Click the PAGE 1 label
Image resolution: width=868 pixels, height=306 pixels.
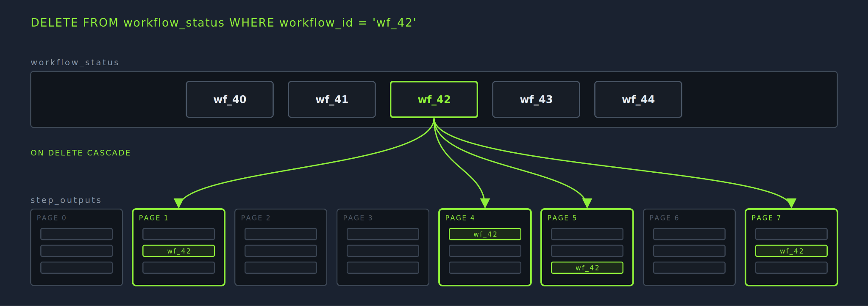coord(153,218)
